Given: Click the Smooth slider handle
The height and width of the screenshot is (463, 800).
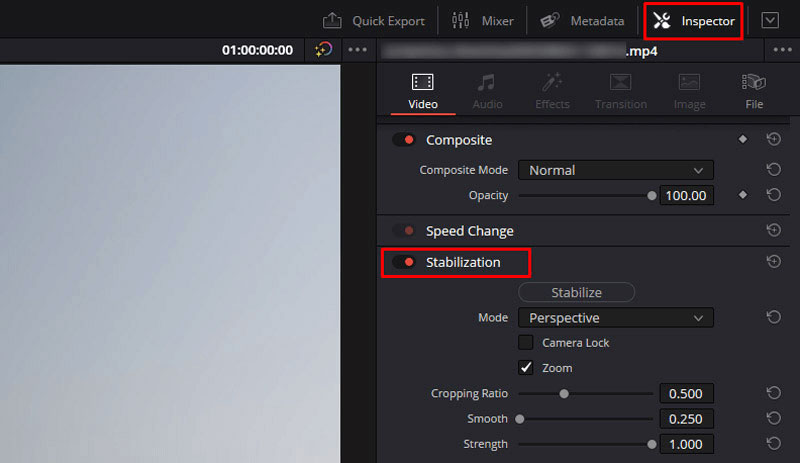Looking at the screenshot, I should click(519, 419).
